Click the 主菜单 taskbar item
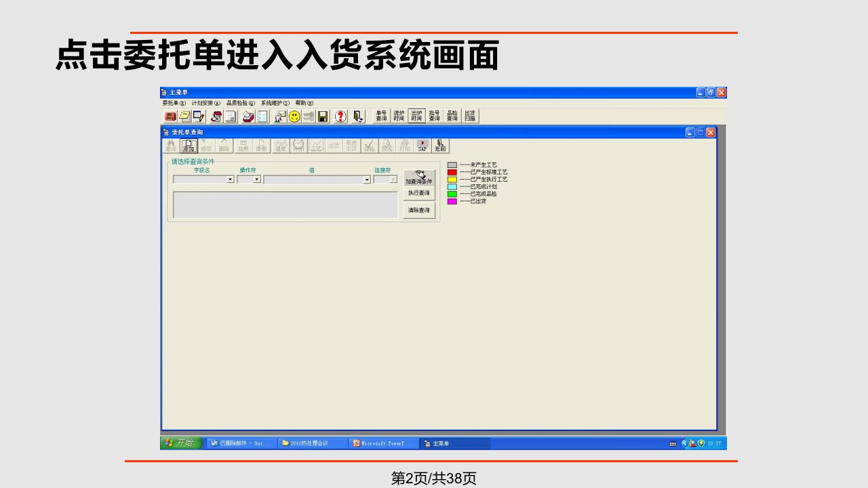Image resolution: width=868 pixels, height=488 pixels. [454, 443]
